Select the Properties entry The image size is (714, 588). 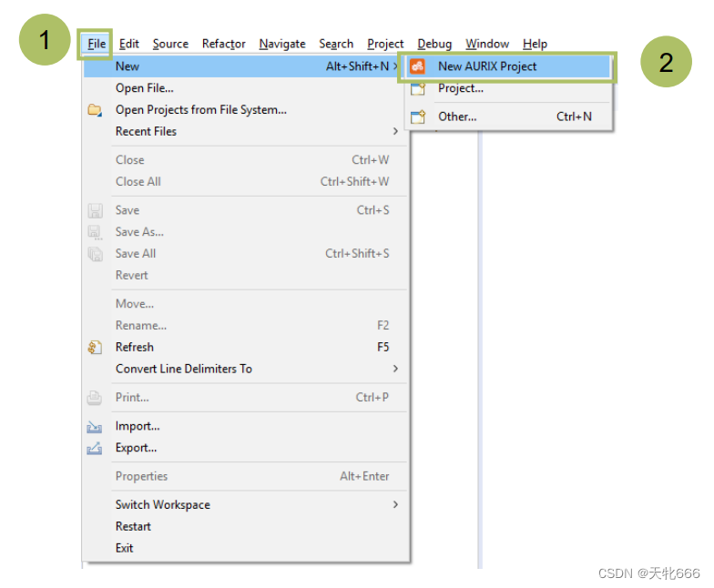[x=246, y=477]
